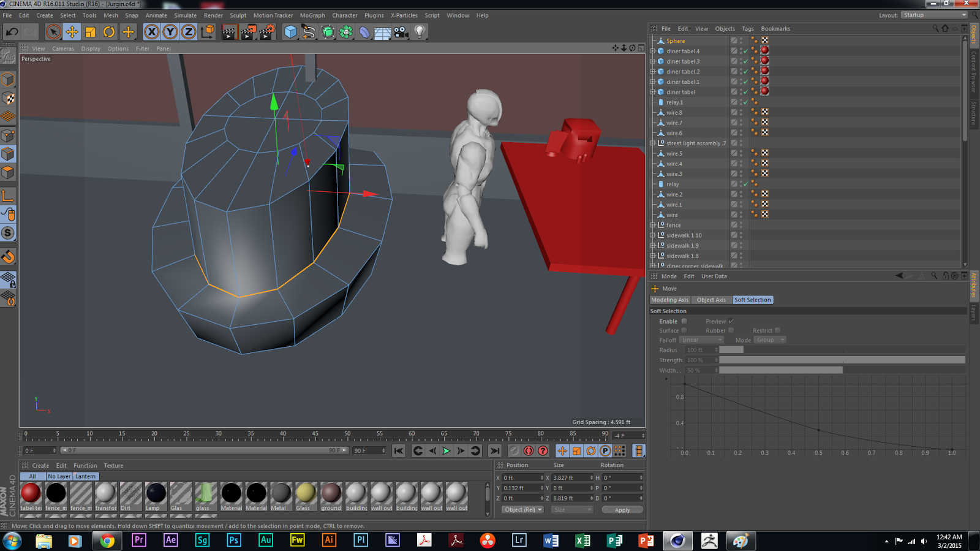Select the Rotate tool in top toolbar
This screenshot has height=551, width=980.
coord(109,32)
